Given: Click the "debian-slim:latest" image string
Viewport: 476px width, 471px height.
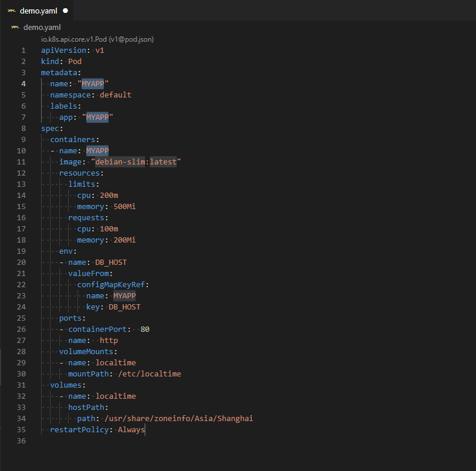Looking at the screenshot, I should tap(136, 162).
